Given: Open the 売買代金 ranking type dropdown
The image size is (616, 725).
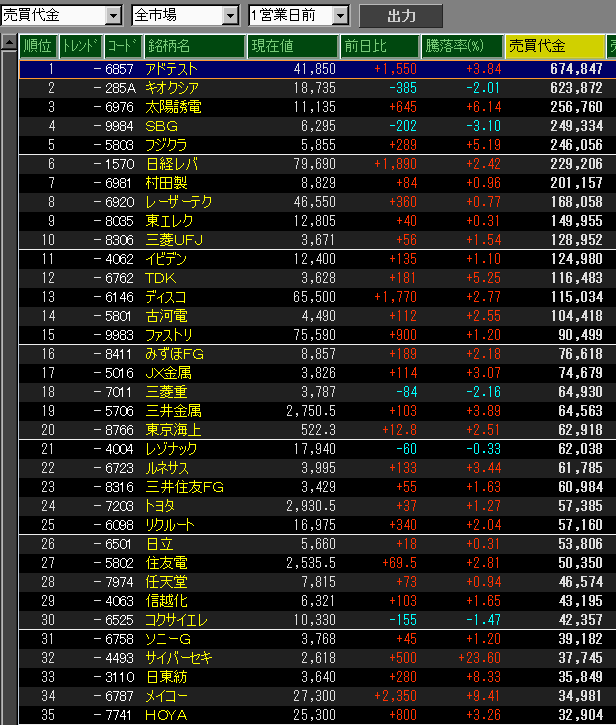Looking at the screenshot, I should (x=113, y=16).
